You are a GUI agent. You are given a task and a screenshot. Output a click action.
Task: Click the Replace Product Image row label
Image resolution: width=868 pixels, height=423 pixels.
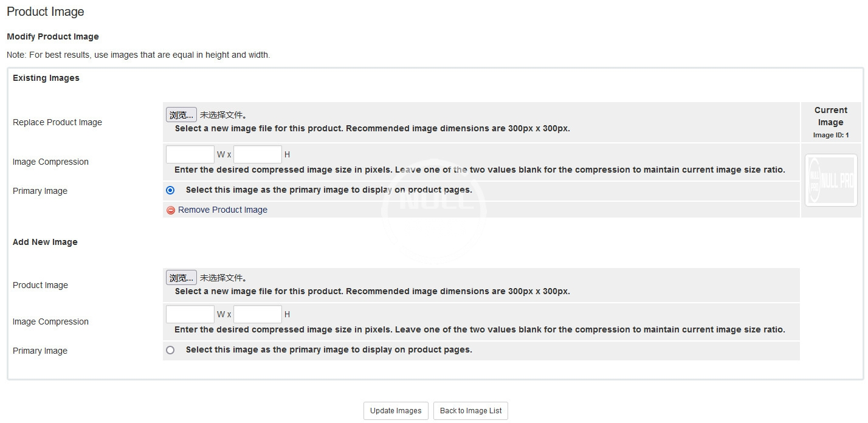57,122
